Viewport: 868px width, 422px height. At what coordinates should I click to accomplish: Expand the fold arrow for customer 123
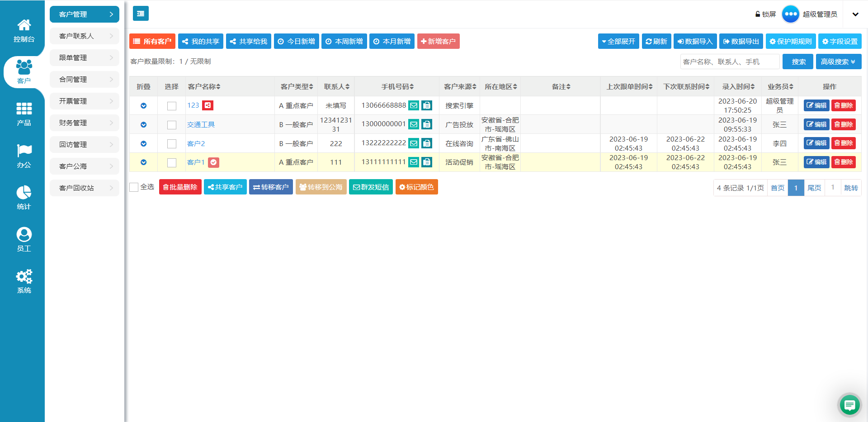(143, 105)
